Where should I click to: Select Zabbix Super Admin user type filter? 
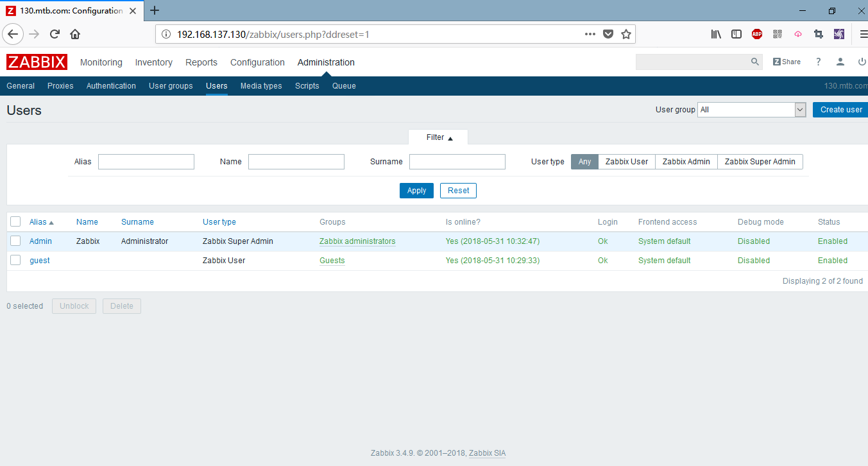[760, 161]
